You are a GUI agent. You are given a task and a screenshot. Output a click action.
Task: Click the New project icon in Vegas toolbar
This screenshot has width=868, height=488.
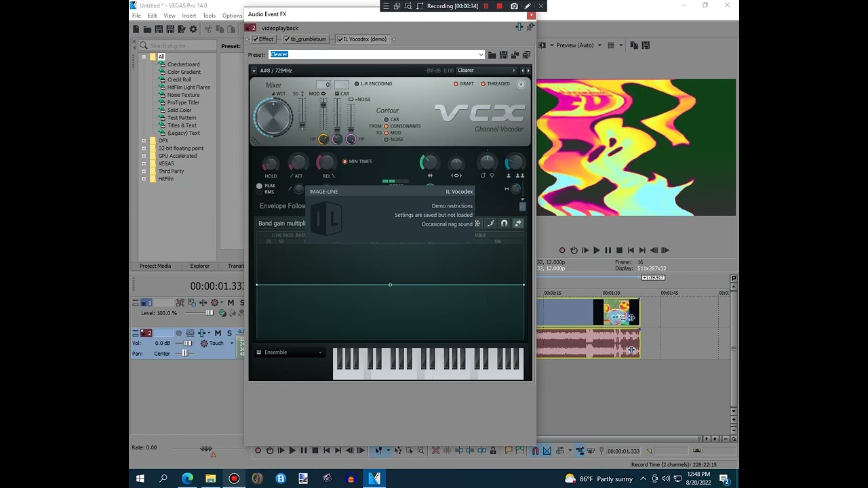tap(136, 29)
